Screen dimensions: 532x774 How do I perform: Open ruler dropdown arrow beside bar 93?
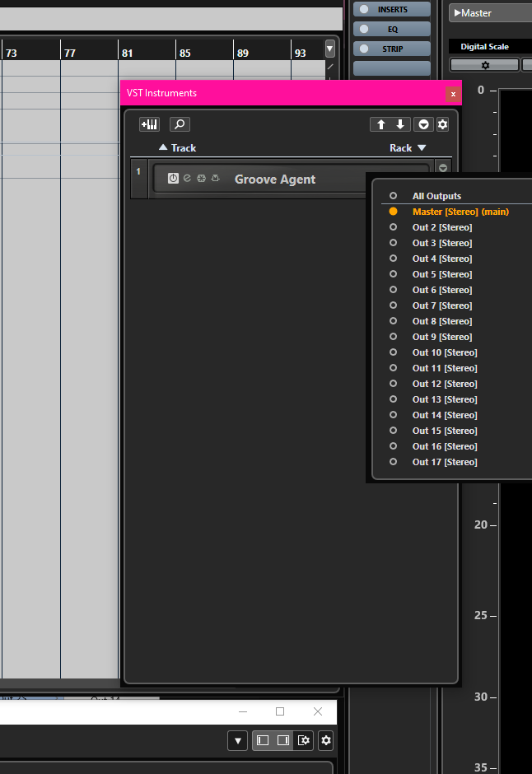tap(330, 49)
